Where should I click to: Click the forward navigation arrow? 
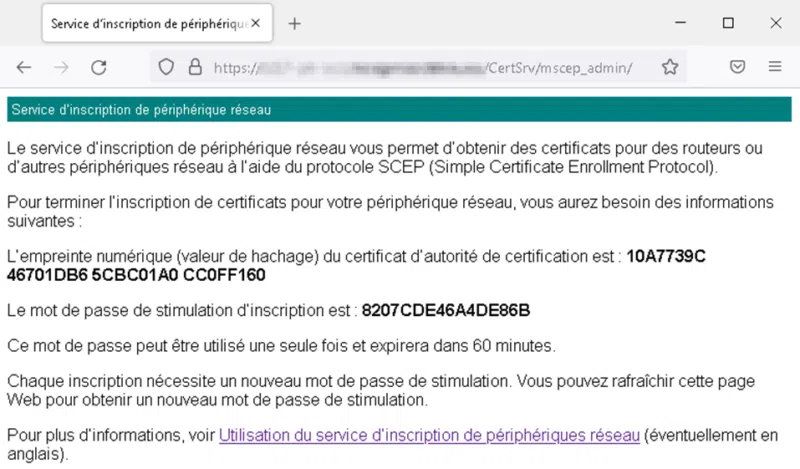click(x=61, y=67)
